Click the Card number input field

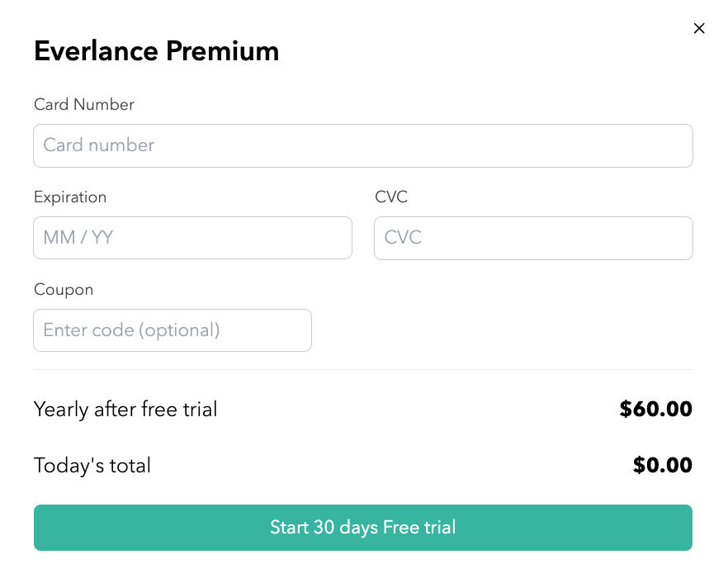[x=362, y=146]
